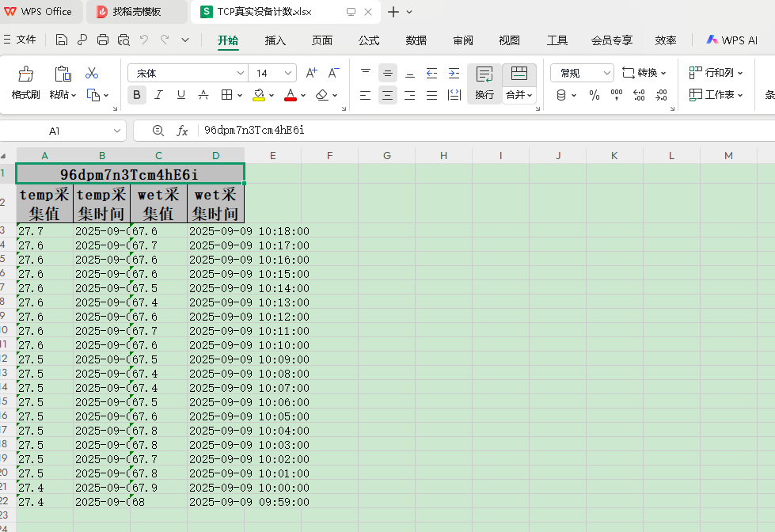Click the Save icon in quick toolbar
Viewport: 775px width, 532px height.
(62, 40)
